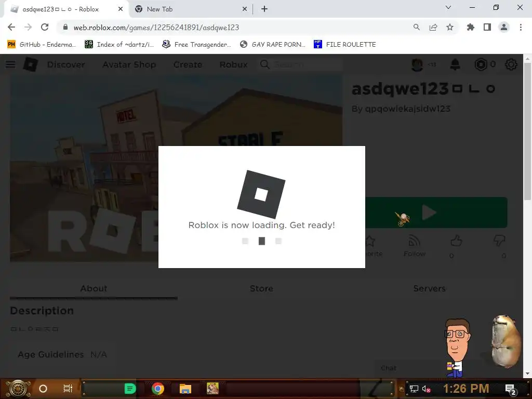532x399 pixels.
Task: Open the Chrome three-dot menu
Action: [x=521, y=27]
